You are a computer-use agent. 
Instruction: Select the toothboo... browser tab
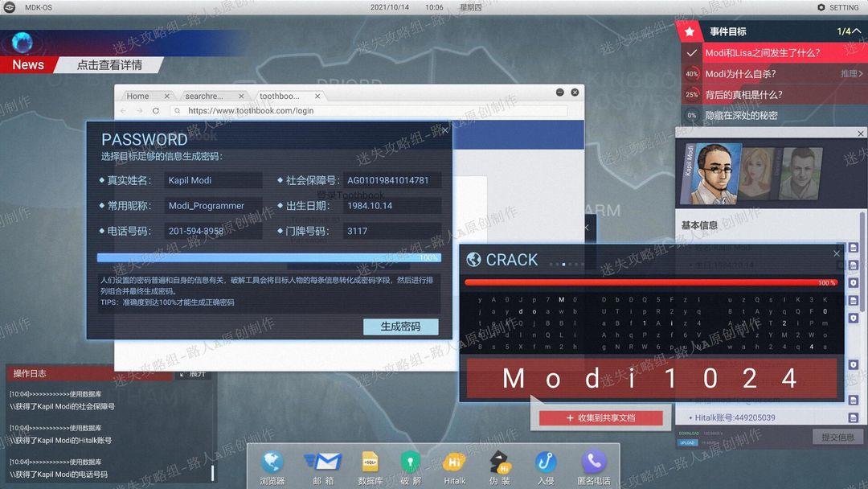coord(289,96)
